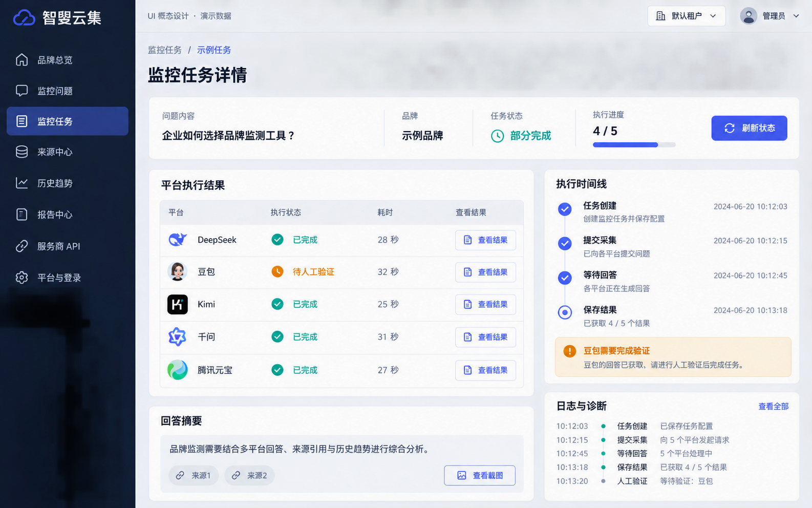
Task: Click the 来源1 source chip
Action: 194,475
